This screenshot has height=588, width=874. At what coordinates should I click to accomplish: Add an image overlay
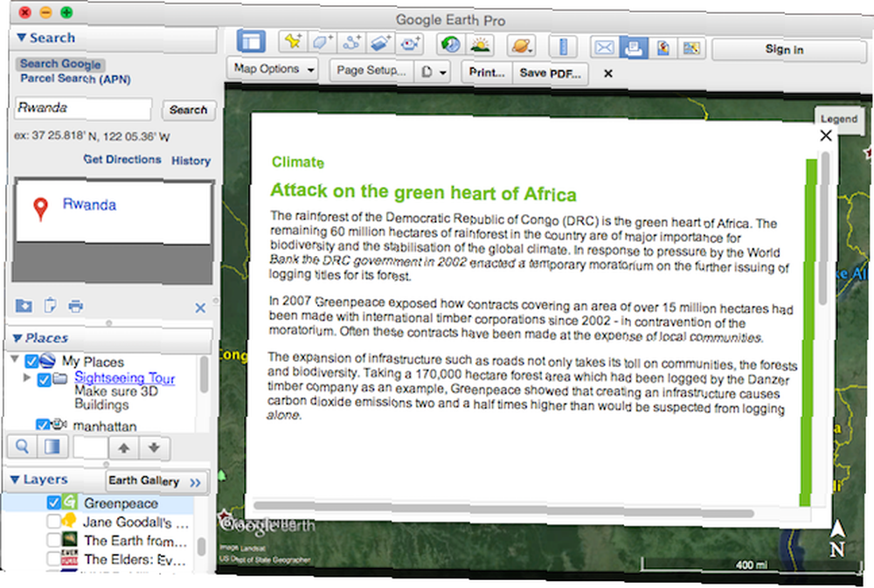(381, 43)
